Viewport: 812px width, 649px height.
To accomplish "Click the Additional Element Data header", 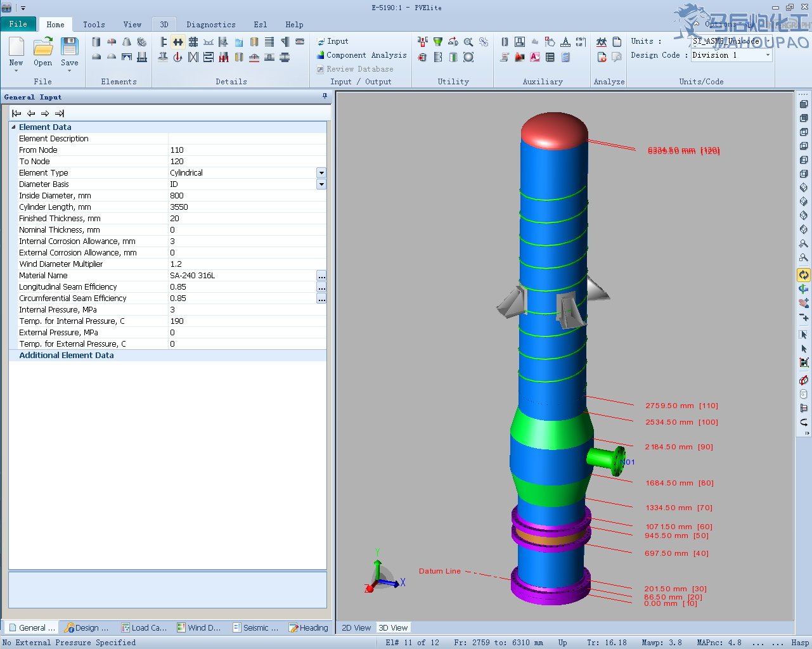I will 67,356.
